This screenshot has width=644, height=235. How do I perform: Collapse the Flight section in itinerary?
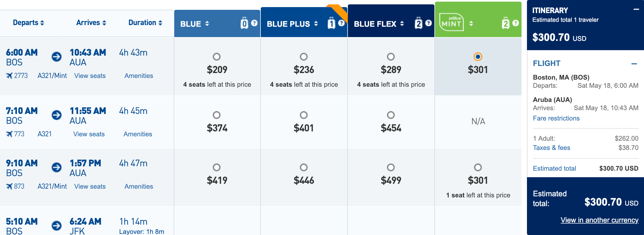[x=634, y=64]
